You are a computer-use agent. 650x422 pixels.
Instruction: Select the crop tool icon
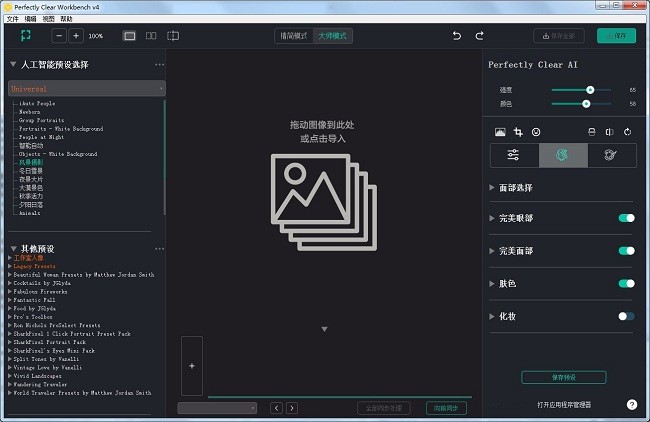point(518,132)
